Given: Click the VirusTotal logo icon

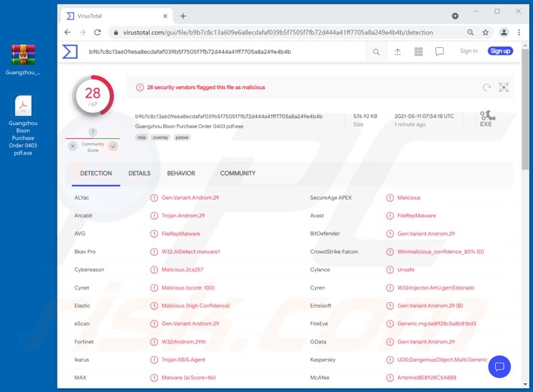Looking at the screenshot, I should point(70,52).
